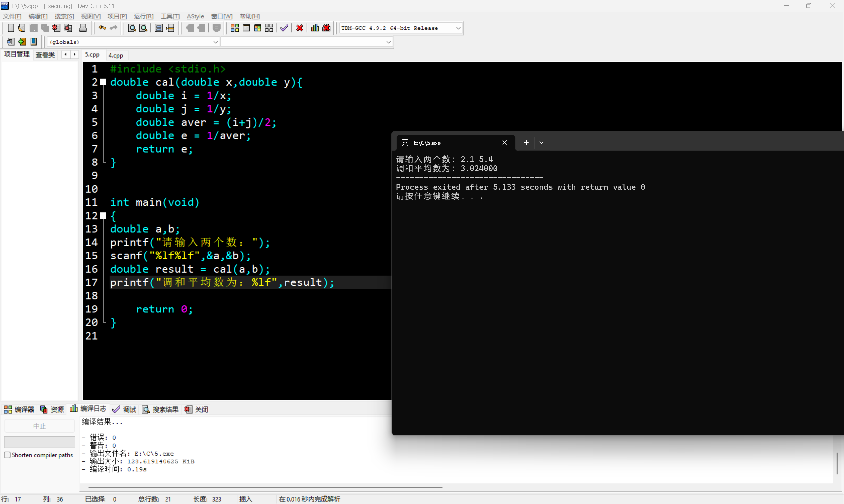The height and width of the screenshot is (504, 844).
Task: Undo the last edit via toolbar
Action: [102, 28]
